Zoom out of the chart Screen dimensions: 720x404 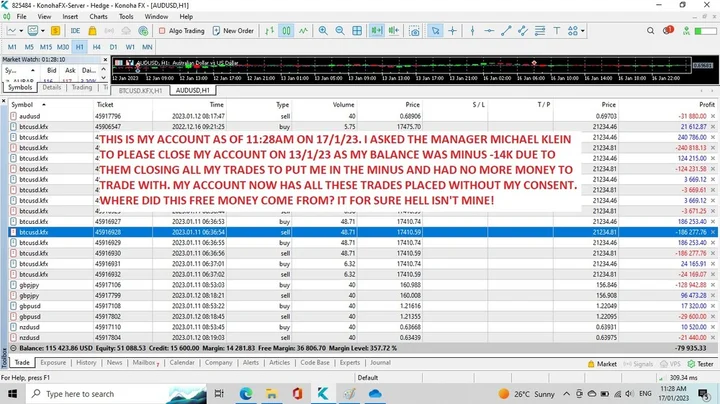[x=340, y=31]
